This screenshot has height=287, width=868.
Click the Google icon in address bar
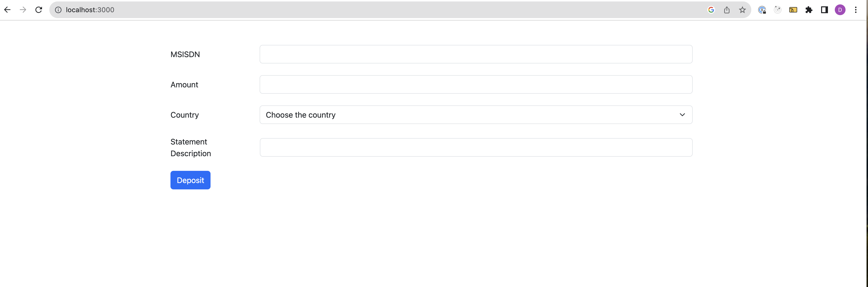(x=711, y=10)
